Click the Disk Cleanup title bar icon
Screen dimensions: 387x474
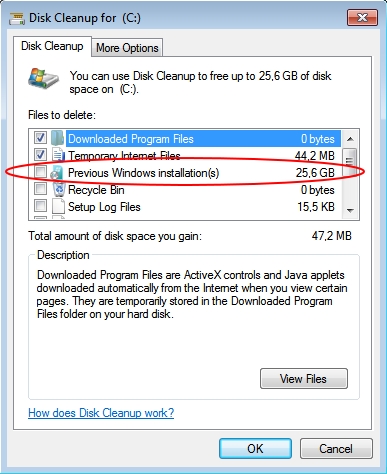coord(17,18)
